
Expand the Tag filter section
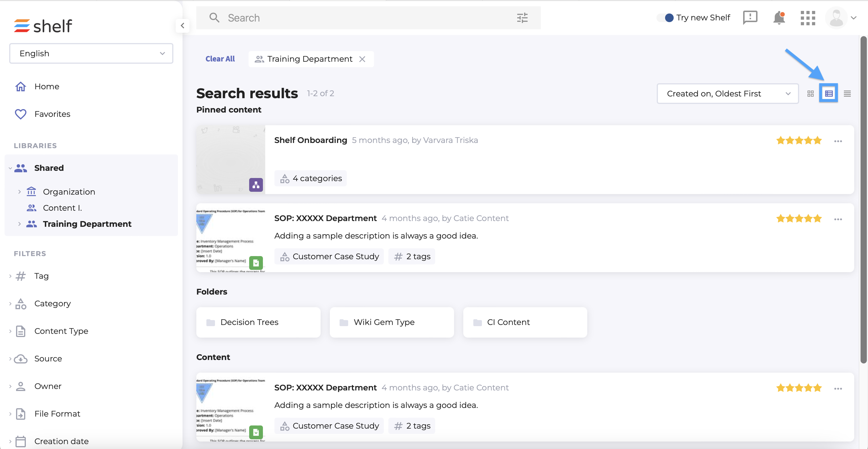[x=41, y=276]
